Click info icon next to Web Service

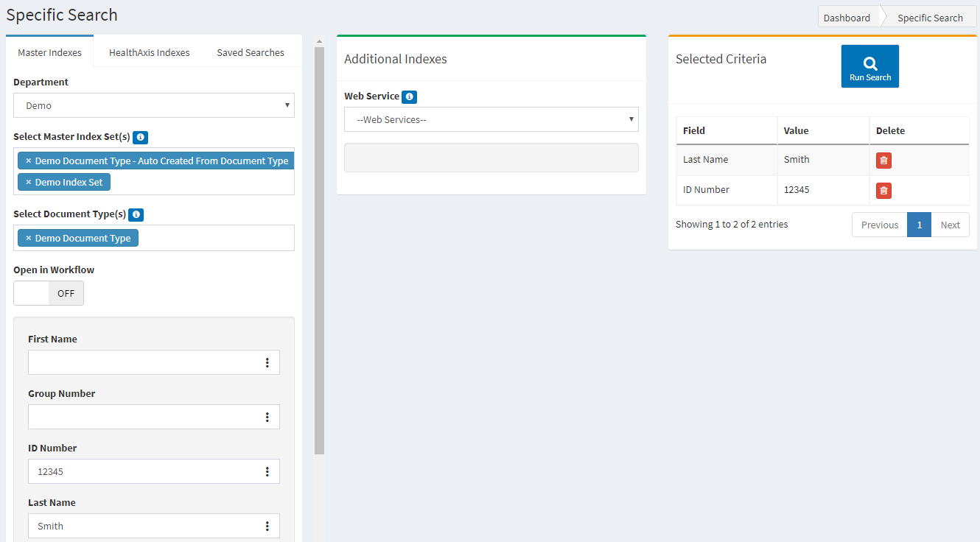(409, 96)
